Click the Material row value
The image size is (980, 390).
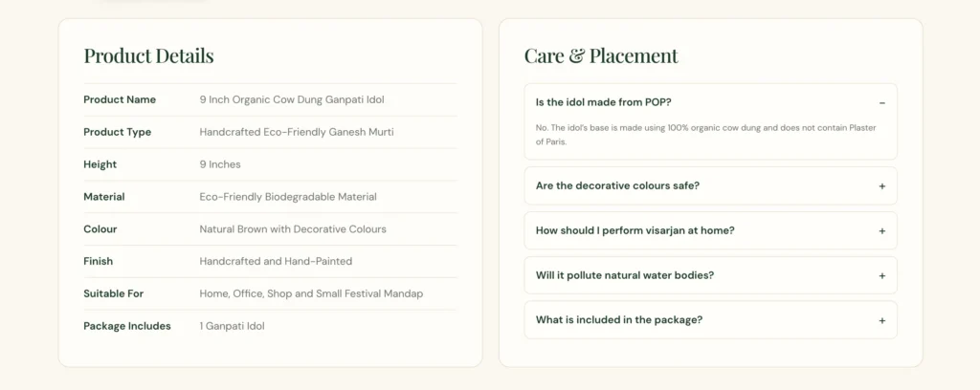tap(288, 197)
